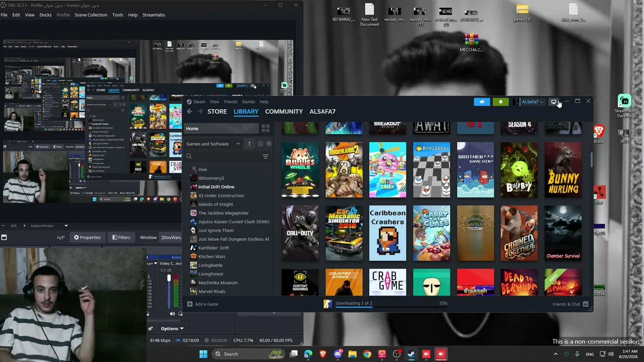Open Streamlabs Desktop desktop shortcut
The image size is (644, 362).
tap(624, 106)
